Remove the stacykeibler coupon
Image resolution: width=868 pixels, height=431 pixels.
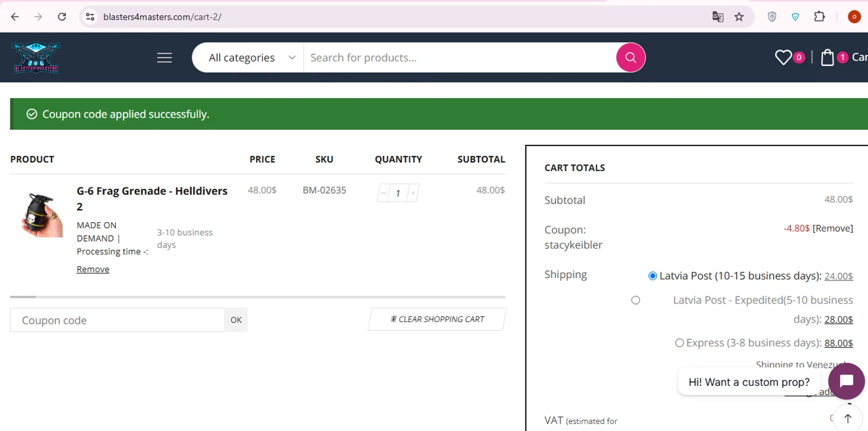click(833, 228)
